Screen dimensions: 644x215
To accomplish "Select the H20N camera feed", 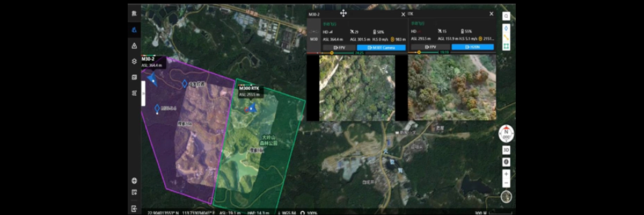I will click(472, 47).
